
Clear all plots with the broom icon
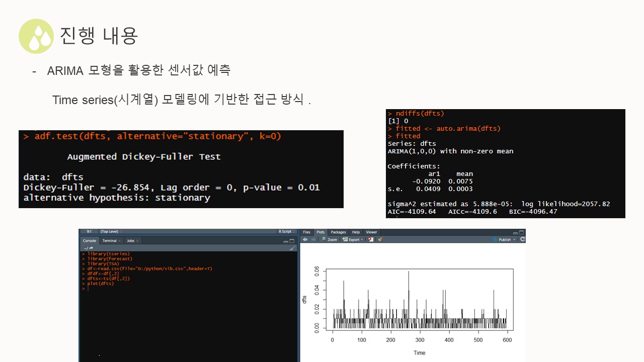pos(380,239)
